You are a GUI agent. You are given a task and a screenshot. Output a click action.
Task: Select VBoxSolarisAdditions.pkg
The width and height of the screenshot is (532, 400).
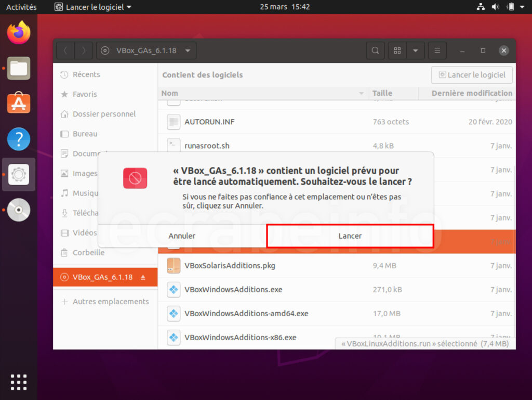tap(337, 265)
